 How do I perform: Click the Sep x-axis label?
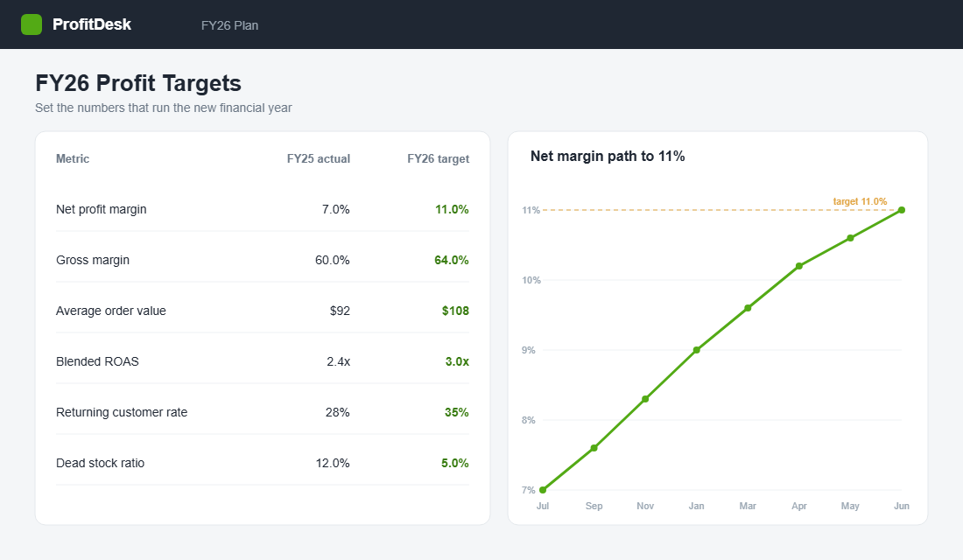tap(594, 506)
